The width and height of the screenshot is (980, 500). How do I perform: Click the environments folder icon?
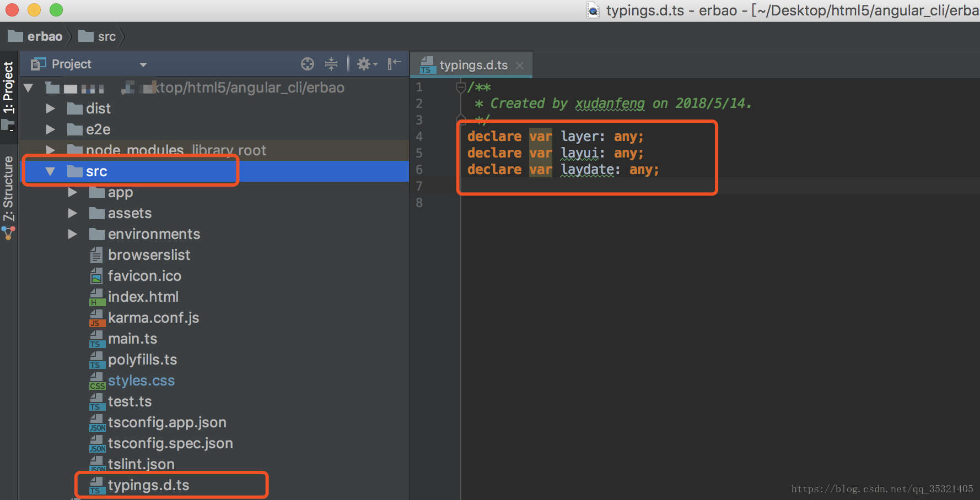click(97, 234)
